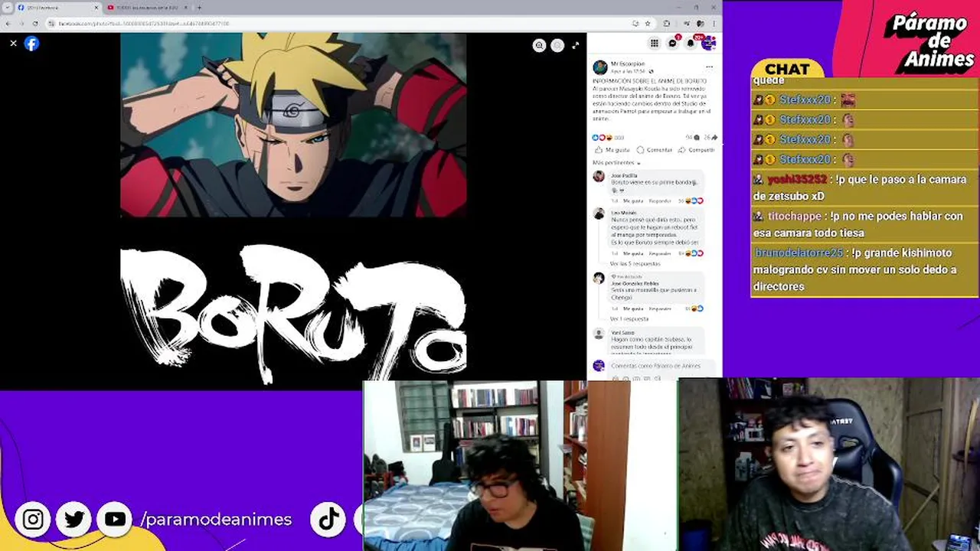Reply to Leo Moisés's comment
The width and height of the screenshot is (980, 551).
pyautogui.click(x=660, y=253)
